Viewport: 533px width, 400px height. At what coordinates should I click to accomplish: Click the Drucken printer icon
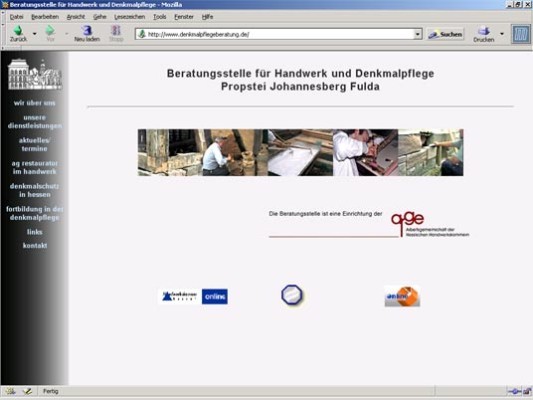click(484, 31)
